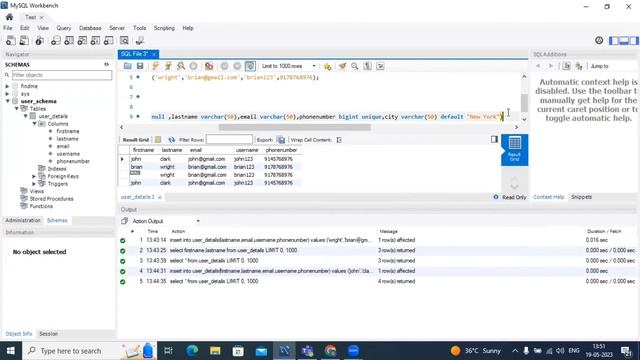Image resolution: width=640 pixels, height=360 pixels.
Task: Switch to the Session tab
Action: point(48,333)
